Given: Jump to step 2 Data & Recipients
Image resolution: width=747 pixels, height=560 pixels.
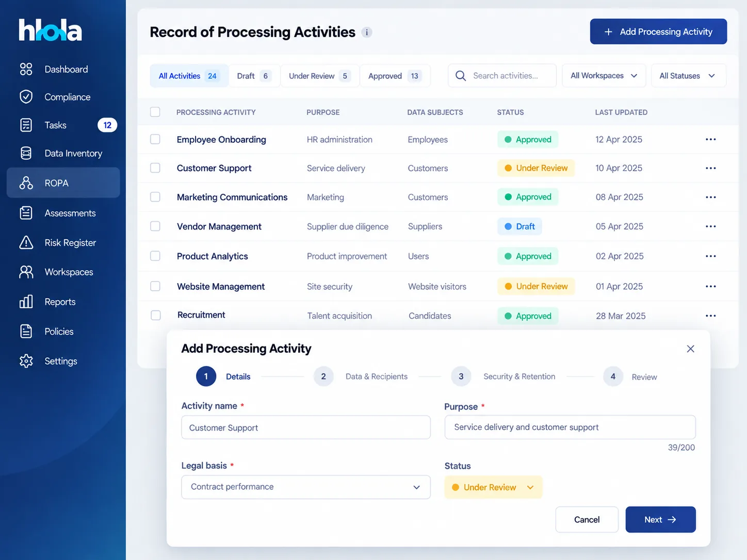Looking at the screenshot, I should click(x=361, y=376).
